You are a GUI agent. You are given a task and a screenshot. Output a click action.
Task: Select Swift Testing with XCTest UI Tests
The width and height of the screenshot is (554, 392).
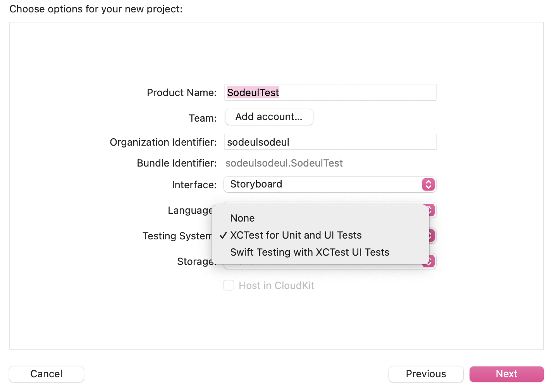pos(309,252)
